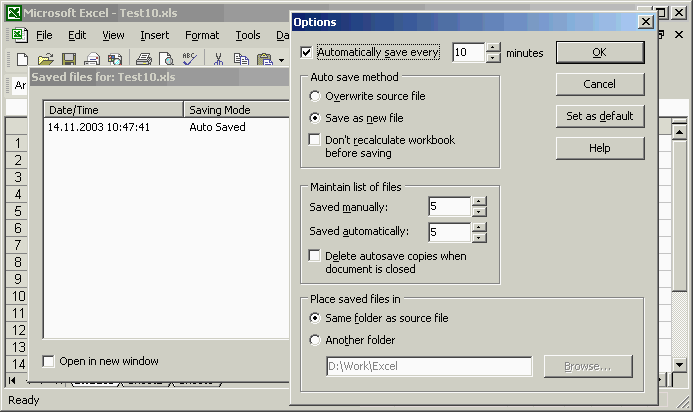Image resolution: width=693 pixels, height=412 pixels.
Task: Select Overwrite source file option
Action: [x=315, y=96]
